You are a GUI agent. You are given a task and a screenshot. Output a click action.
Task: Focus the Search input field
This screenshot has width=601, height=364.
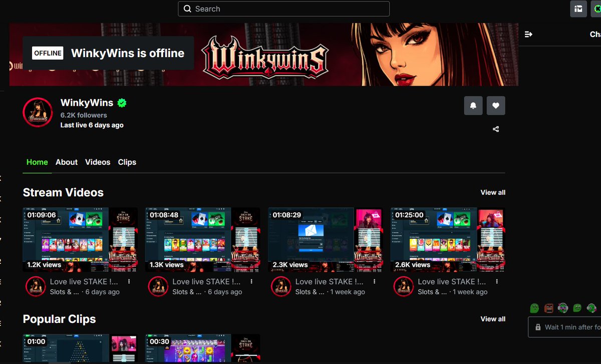283,9
